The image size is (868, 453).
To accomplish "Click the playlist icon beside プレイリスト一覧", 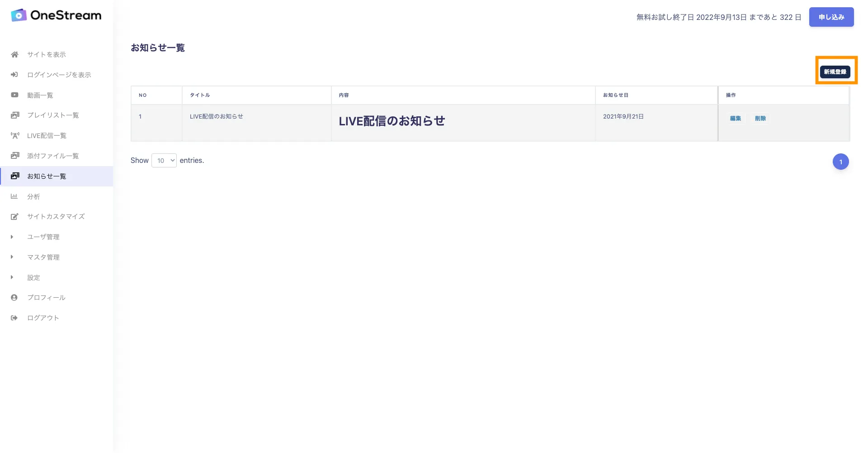I will [x=15, y=115].
